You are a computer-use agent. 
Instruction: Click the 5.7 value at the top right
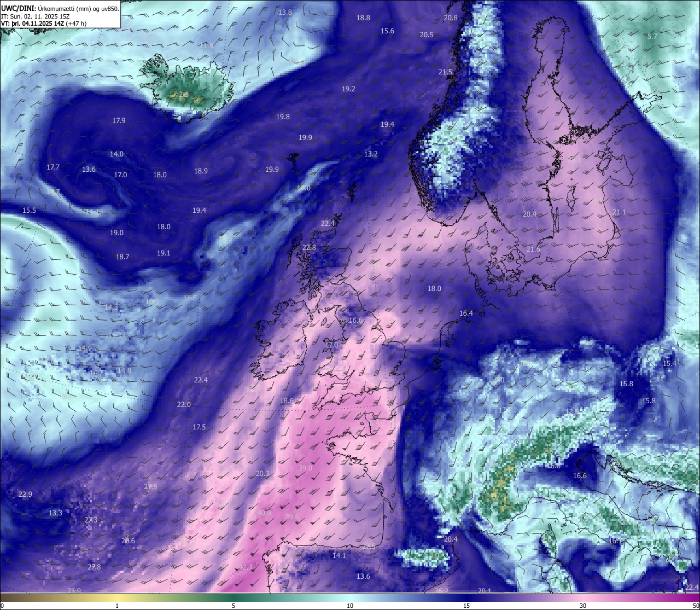point(652,36)
